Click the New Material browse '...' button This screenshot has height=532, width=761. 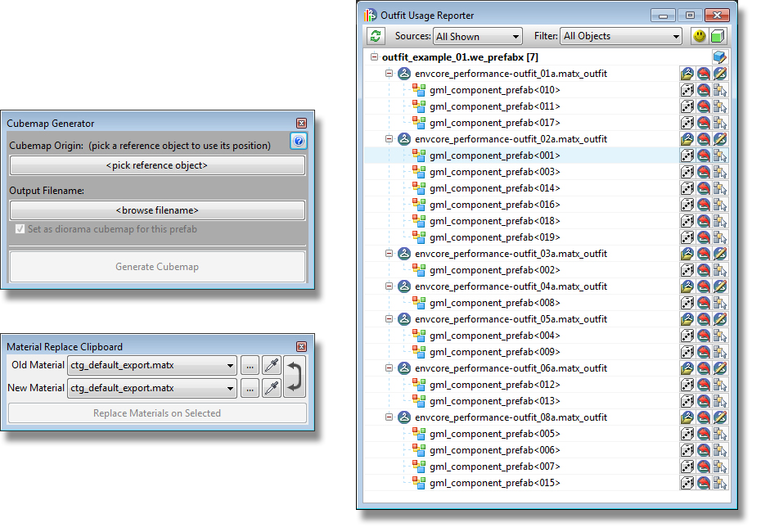[x=250, y=388]
